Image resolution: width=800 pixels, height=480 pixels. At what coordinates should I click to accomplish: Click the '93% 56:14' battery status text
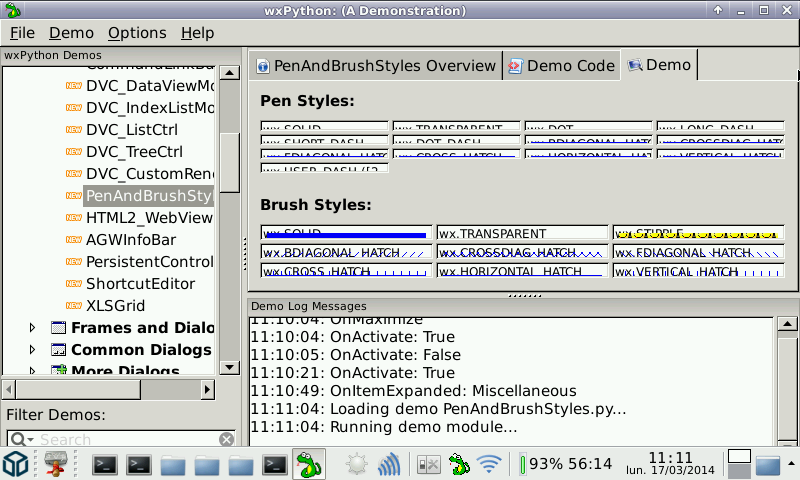click(x=570, y=464)
